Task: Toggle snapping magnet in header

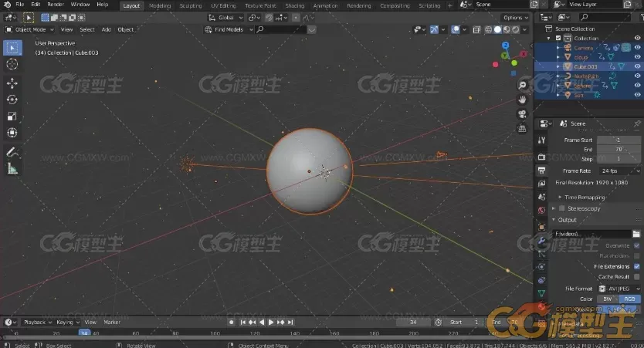Action: point(269,18)
